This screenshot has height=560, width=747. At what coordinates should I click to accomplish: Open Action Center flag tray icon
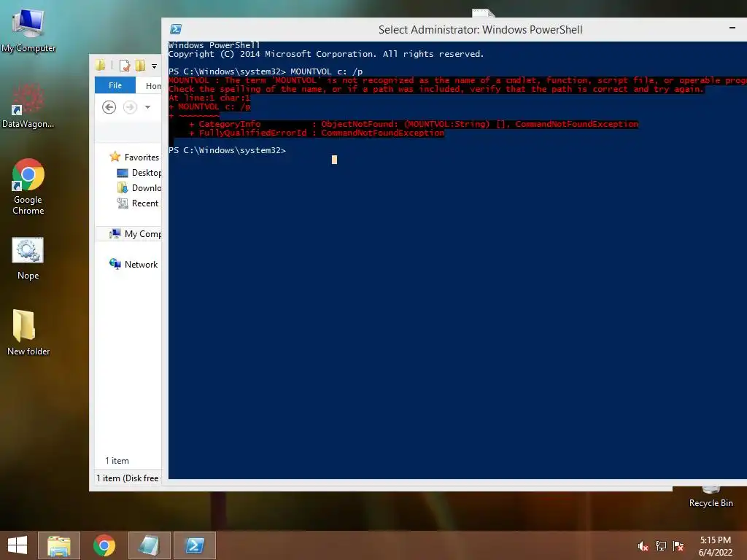pos(678,546)
